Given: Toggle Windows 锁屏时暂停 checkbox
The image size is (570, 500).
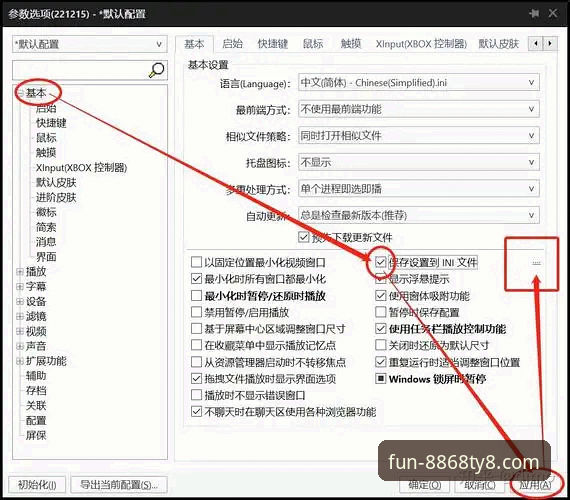Looking at the screenshot, I should pos(381,379).
